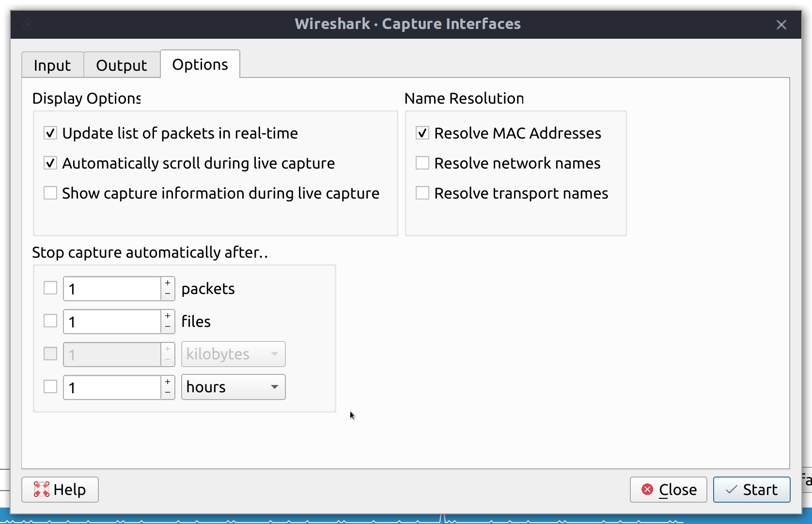Open the hours unit dropdown
Image resolution: width=812 pixels, height=524 pixels.
pos(234,387)
